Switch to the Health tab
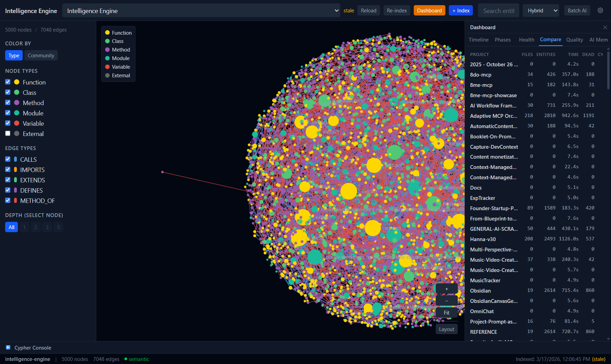The width and height of the screenshot is (611, 364). point(526,40)
